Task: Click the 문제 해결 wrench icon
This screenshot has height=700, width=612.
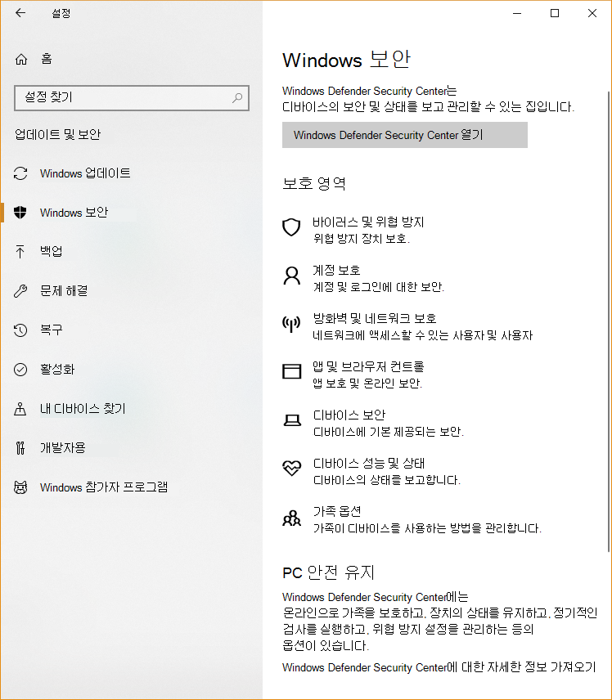Action: (20, 291)
